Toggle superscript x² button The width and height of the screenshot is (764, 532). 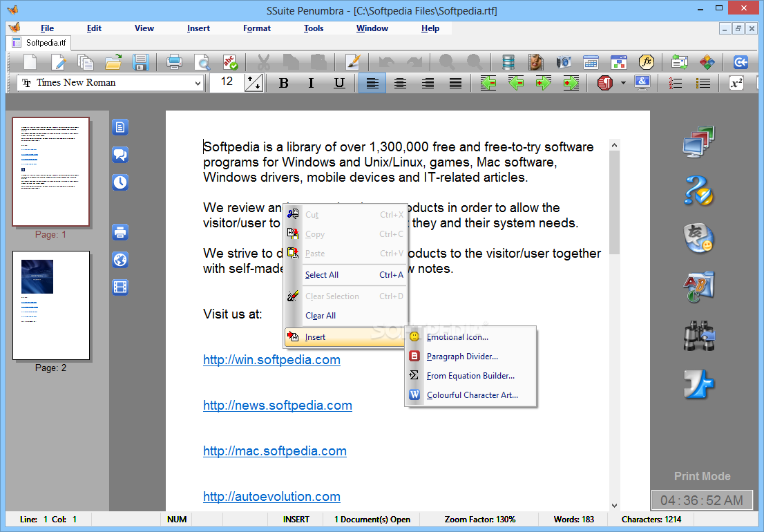[x=736, y=83]
